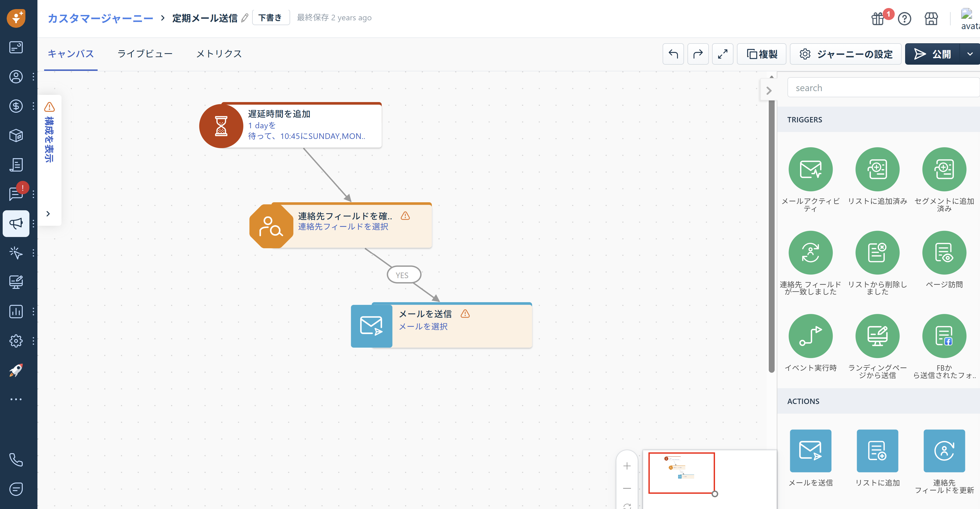Click the メールアクティビティ trigger icon
The image size is (980, 509).
coord(810,169)
